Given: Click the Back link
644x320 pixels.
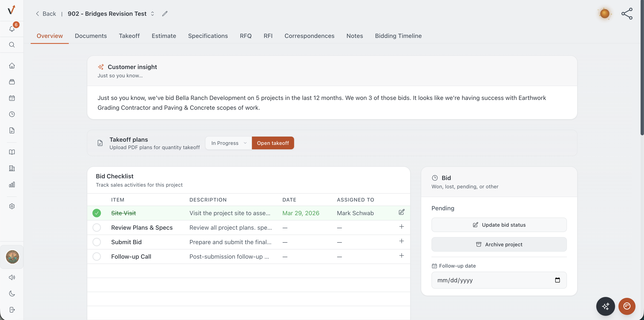Looking at the screenshot, I should pyautogui.click(x=46, y=13).
